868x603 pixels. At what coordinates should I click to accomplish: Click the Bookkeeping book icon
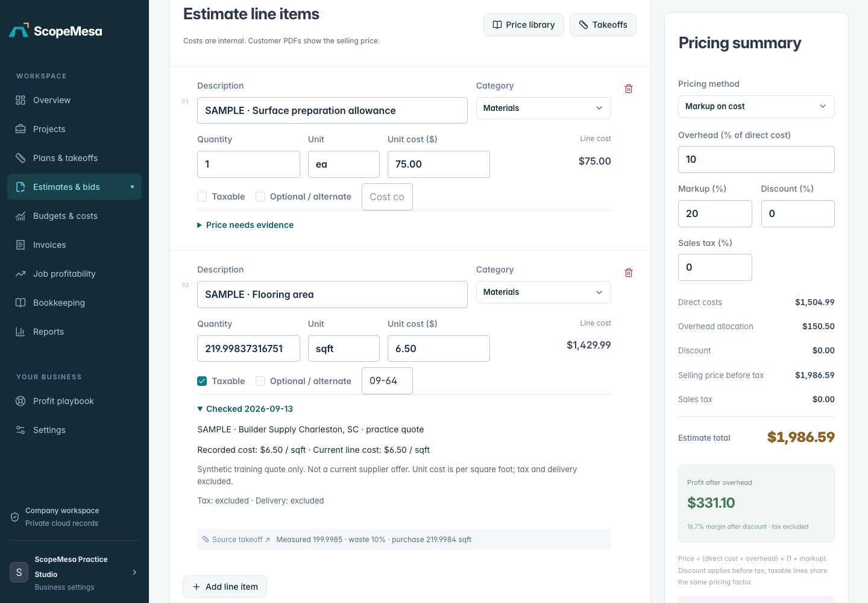pyautogui.click(x=20, y=303)
